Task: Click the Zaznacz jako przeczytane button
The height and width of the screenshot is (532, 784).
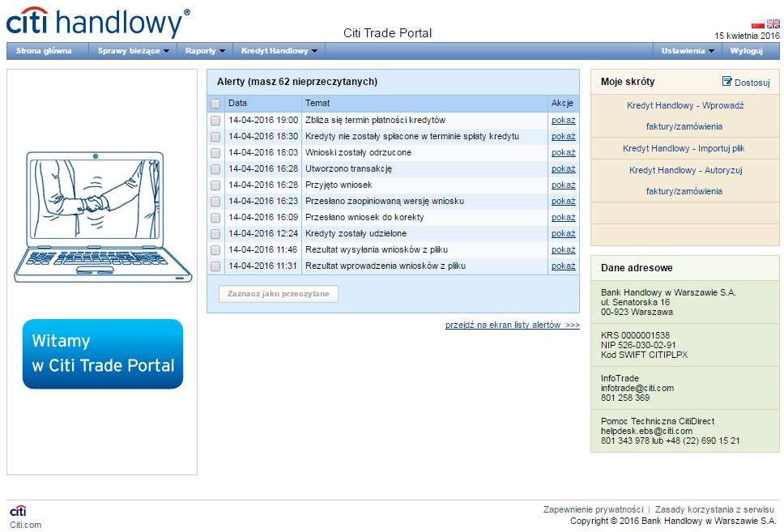Action: (279, 294)
